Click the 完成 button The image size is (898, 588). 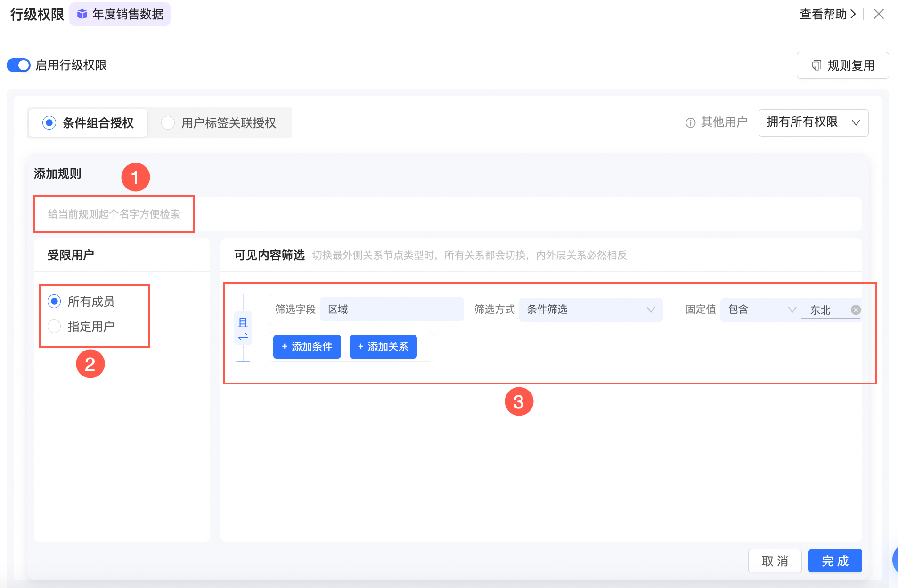click(835, 561)
